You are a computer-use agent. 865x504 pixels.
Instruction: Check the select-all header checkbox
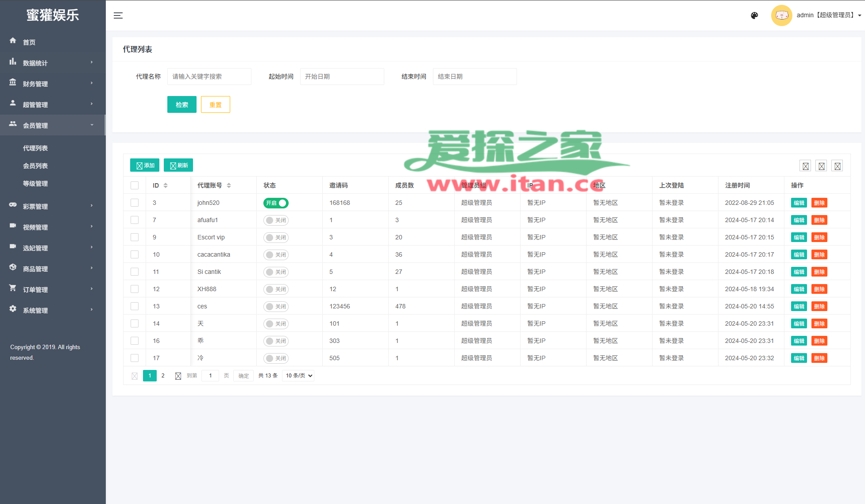(x=135, y=185)
